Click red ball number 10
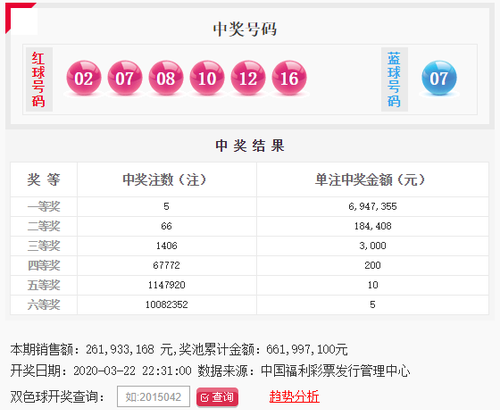 click(207, 78)
